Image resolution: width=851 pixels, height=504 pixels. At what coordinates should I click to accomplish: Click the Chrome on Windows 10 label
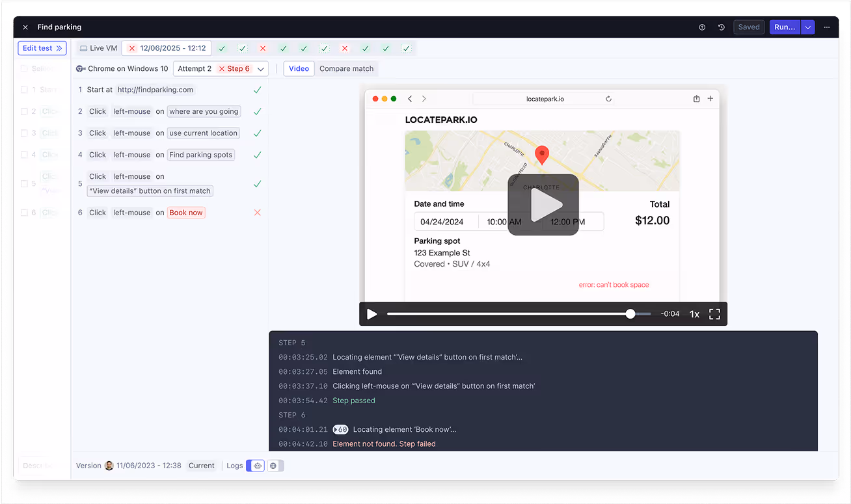point(128,68)
